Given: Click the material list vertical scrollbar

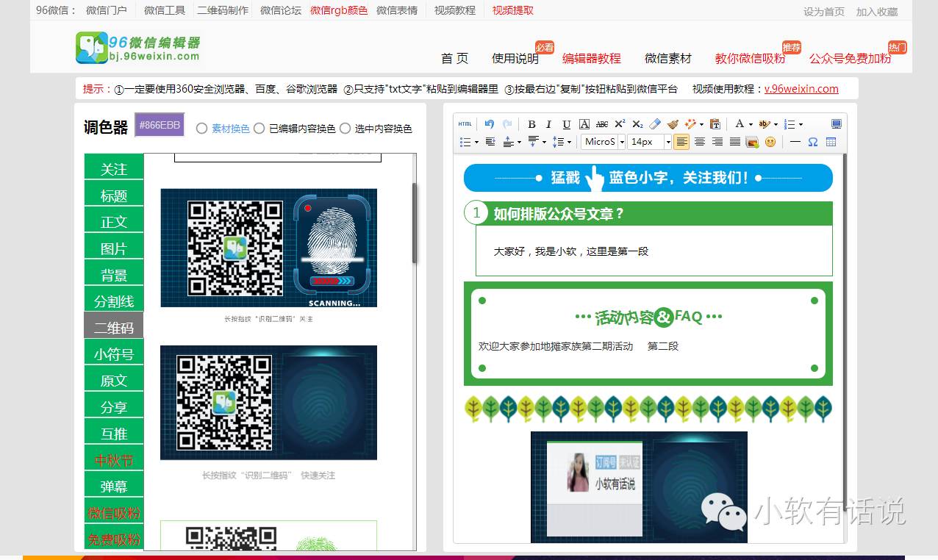Looking at the screenshot, I should [x=414, y=223].
